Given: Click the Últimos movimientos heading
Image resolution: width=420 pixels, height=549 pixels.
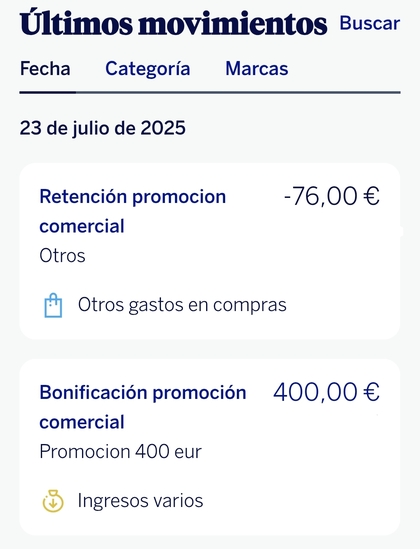Looking at the screenshot, I should tap(174, 23).
